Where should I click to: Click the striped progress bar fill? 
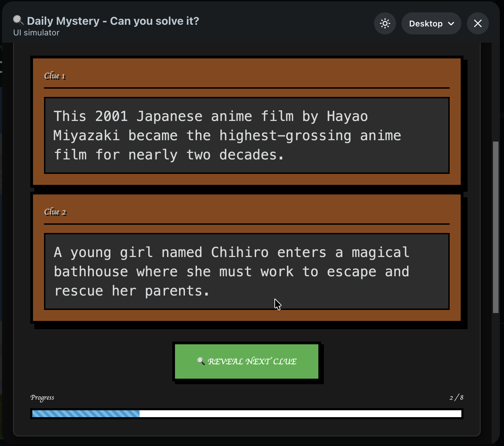(86, 414)
